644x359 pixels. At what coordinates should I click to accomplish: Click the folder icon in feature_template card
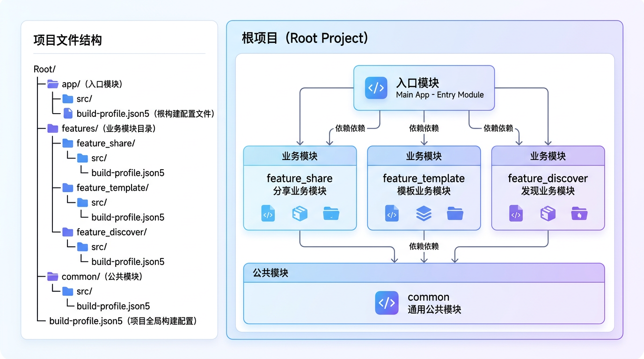[455, 214]
